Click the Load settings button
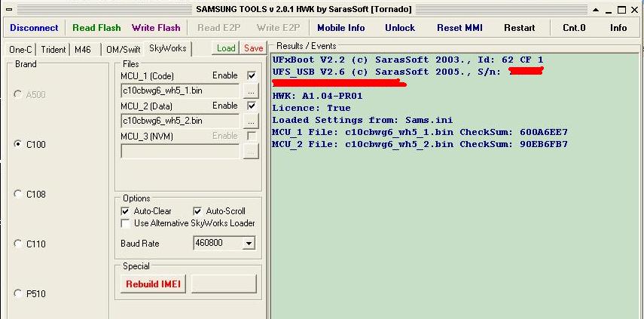Viewport: 644px width, 319px height. point(226,48)
